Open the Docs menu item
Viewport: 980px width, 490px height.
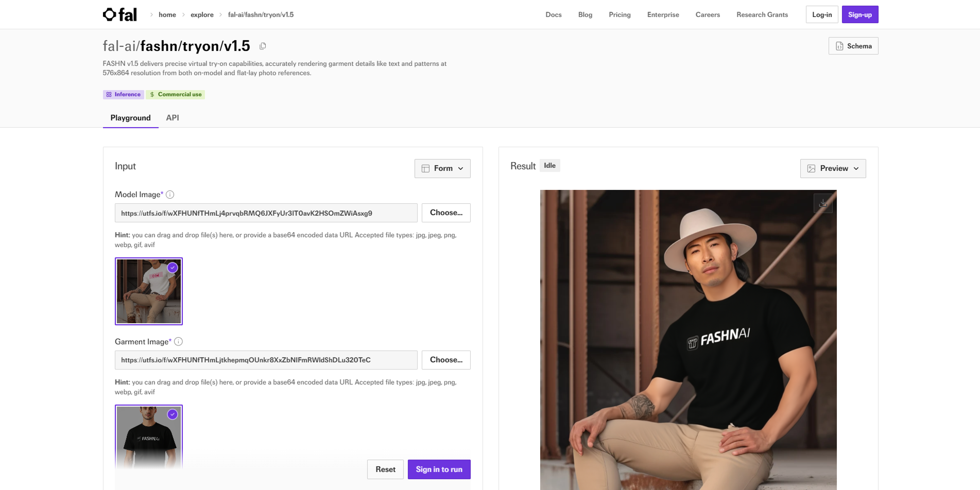554,15
